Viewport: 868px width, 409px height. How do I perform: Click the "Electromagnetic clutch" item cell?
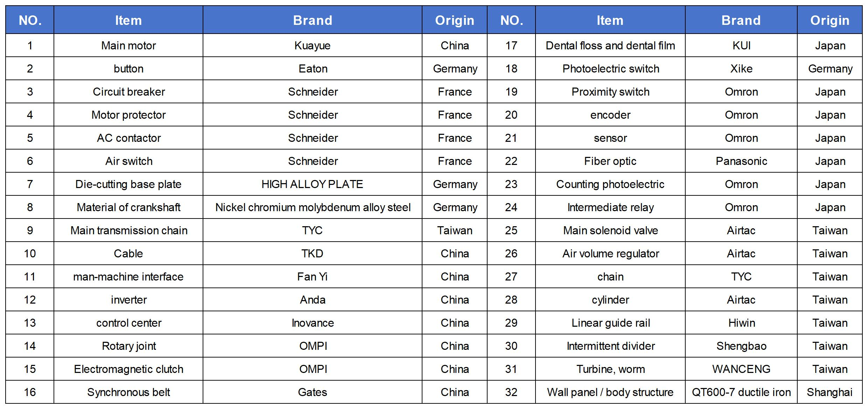128,369
